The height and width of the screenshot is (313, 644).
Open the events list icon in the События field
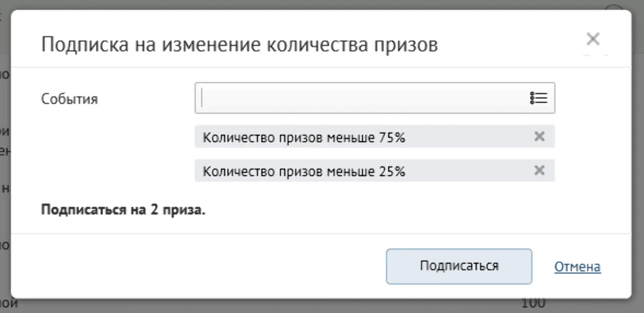(x=538, y=98)
